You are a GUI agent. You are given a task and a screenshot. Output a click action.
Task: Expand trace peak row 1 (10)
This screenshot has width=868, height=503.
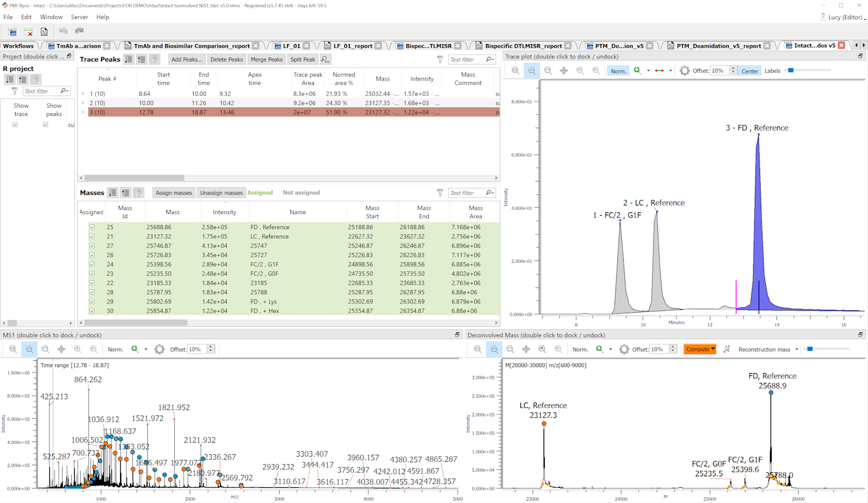click(x=83, y=94)
